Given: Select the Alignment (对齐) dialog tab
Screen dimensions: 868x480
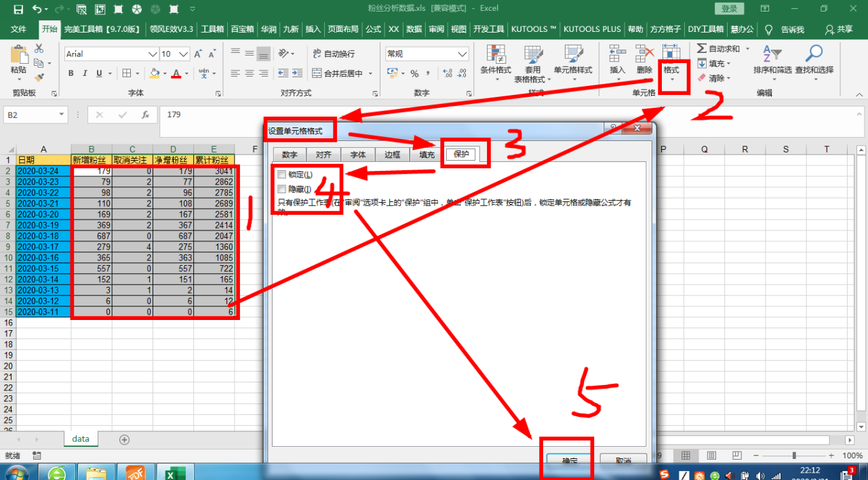Looking at the screenshot, I should point(323,155).
